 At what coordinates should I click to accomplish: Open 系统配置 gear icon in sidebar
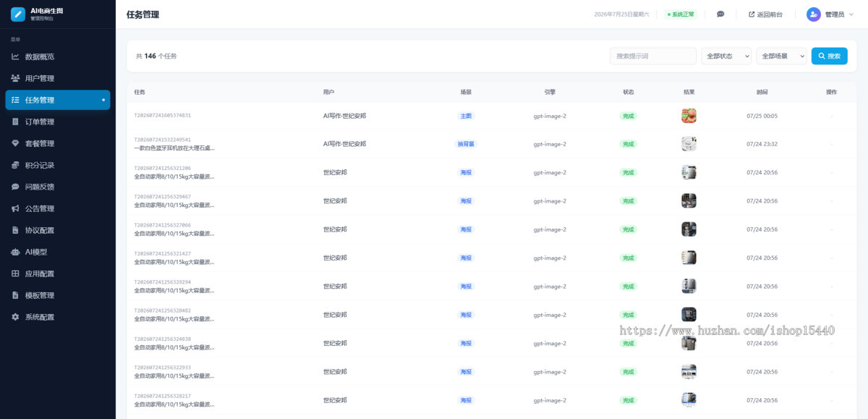pyautogui.click(x=15, y=317)
